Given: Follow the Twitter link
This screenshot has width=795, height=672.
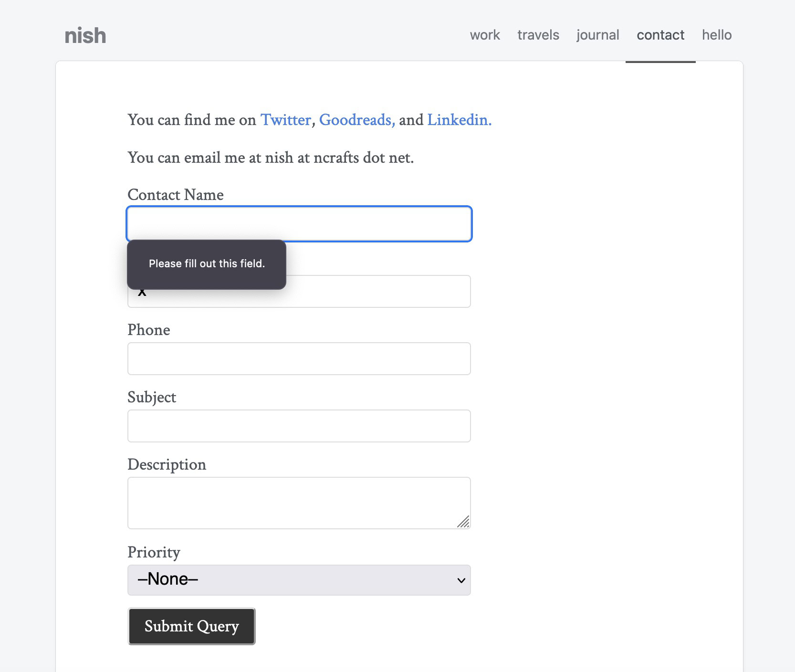Looking at the screenshot, I should click(286, 120).
